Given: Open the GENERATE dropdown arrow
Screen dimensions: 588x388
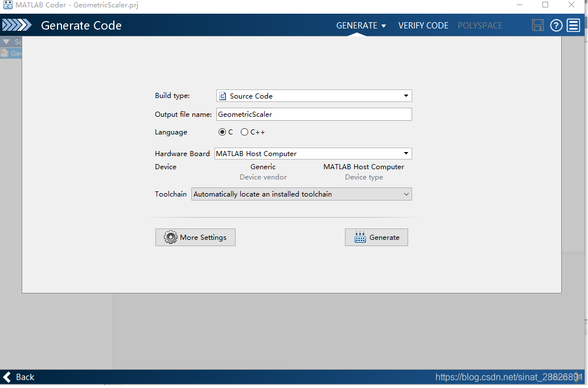Looking at the screenshot, I should coord(384,26).
